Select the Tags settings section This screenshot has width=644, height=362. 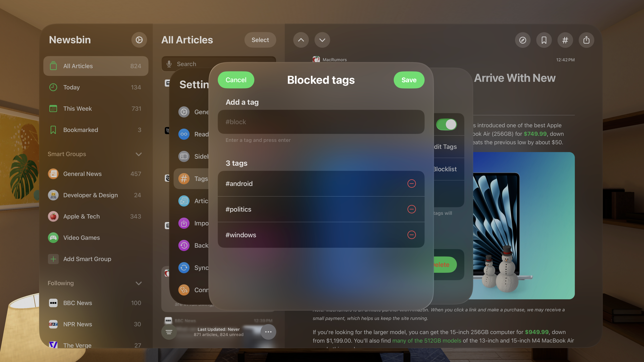[x=192, y=179]
